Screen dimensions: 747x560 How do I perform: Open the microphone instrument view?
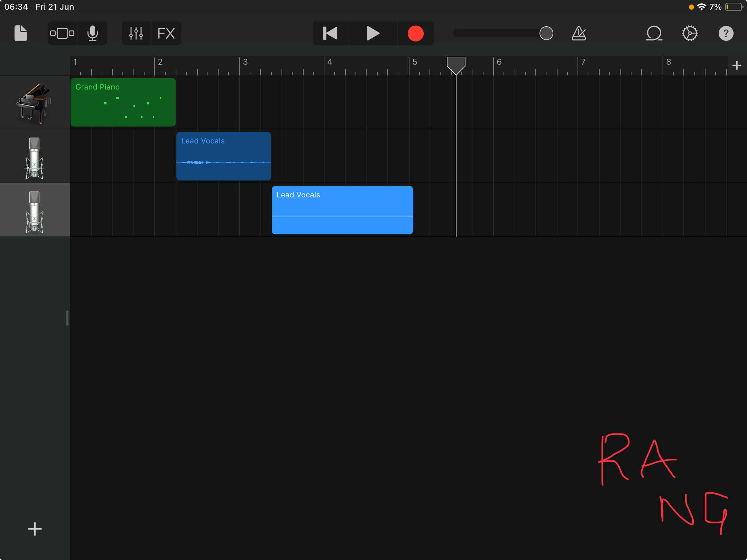pyautogui.click(x=92, y=34)
